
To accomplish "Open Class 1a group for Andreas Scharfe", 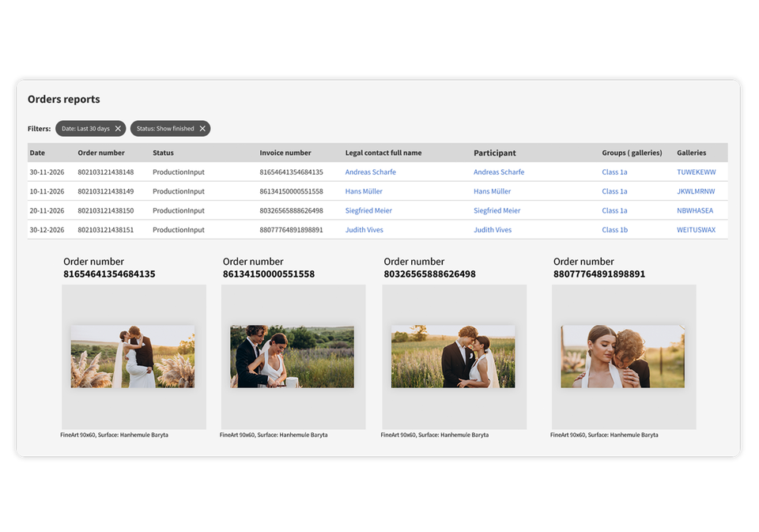I will coord(614,172).
